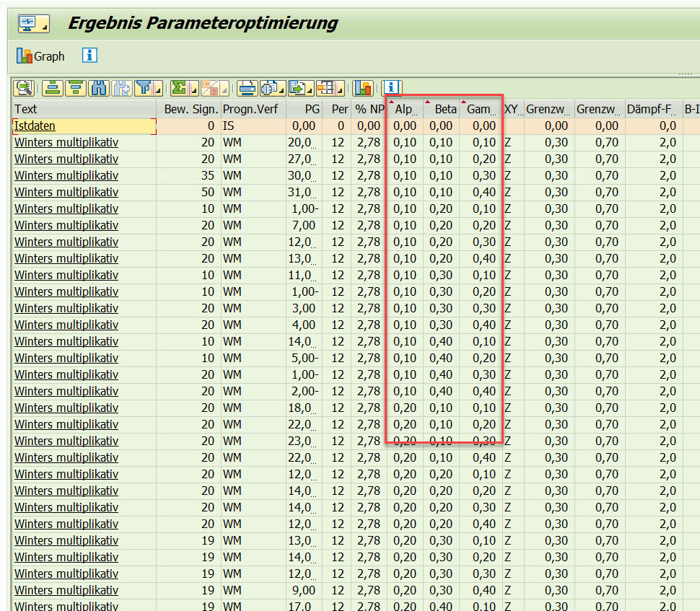Print the list using the printer icon

[x=248, y=88]
